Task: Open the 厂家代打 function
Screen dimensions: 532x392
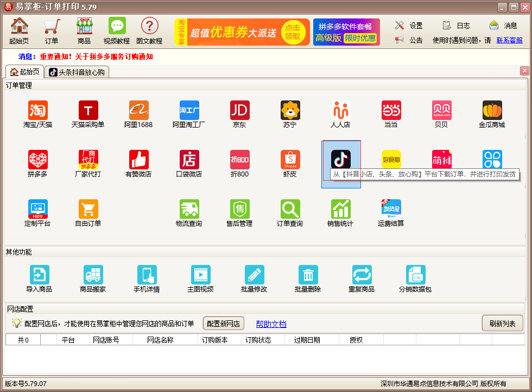Action: coord(88,164)
